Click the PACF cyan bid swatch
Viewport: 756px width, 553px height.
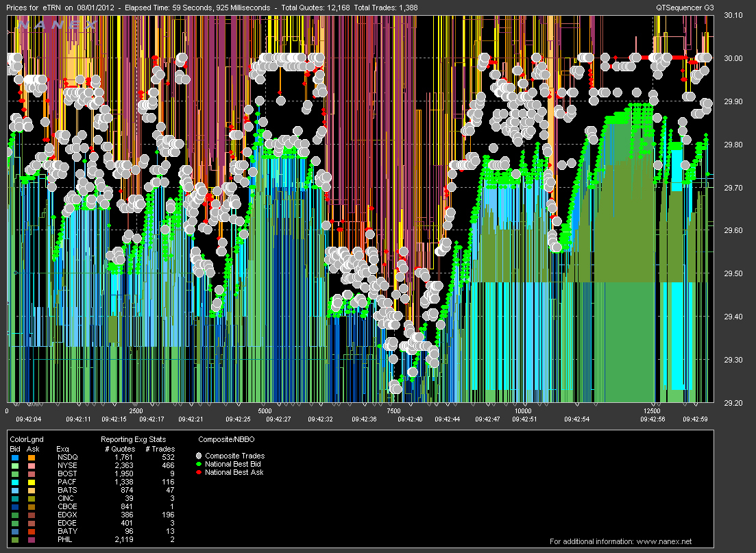tap(15, 481)
